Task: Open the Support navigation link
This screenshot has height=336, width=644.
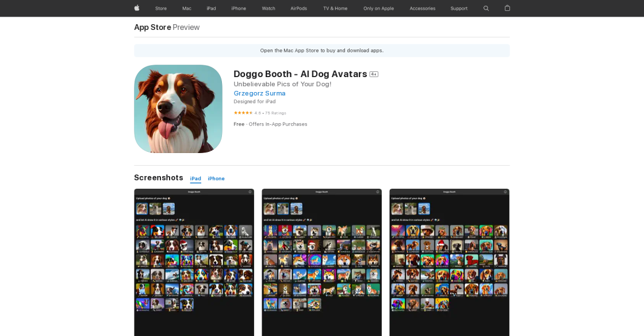Action: coord(459,8)
